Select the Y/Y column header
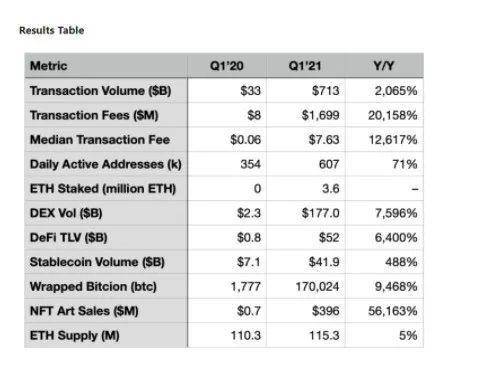 click(x=384, y=66)
